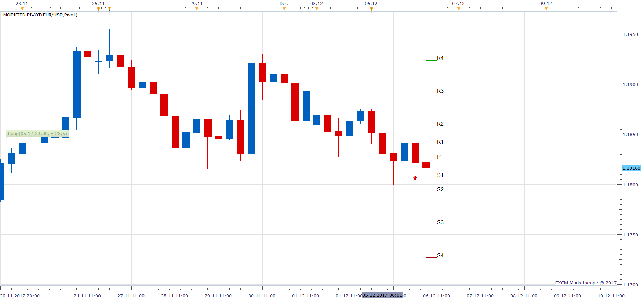Select the Long(05.12 23:00, - 28,5) position label

pos(38,134)
